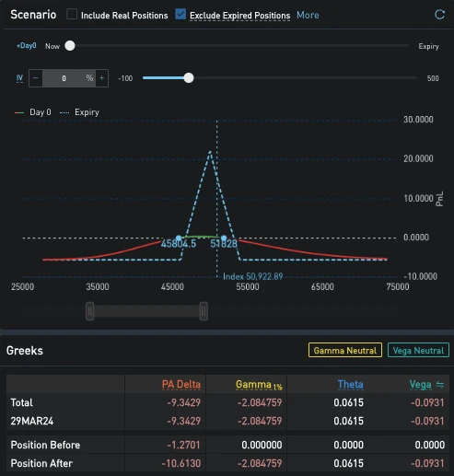Click the 51828 breakeven point marker
Image resolution: width=454 pixels, height=476 pixels.
(x=224, y=238)
